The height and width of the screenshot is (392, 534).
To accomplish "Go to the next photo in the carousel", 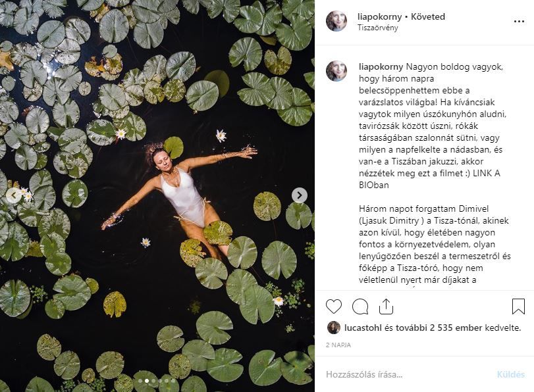I will tap(300, 195).
